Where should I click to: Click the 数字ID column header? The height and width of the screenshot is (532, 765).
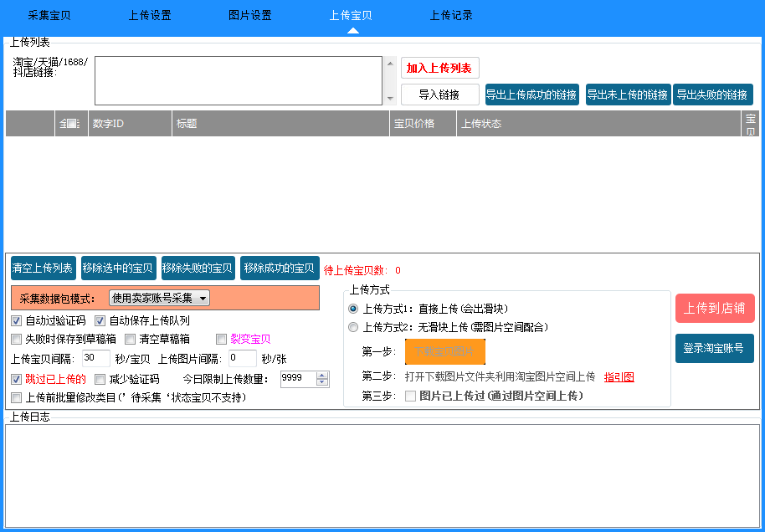(x=130, y=123)
